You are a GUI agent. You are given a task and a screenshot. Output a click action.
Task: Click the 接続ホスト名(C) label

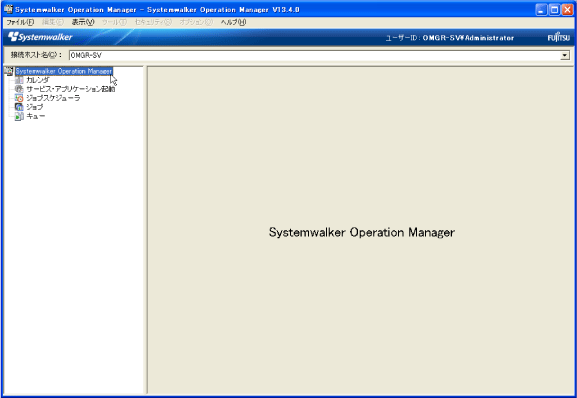36,55
